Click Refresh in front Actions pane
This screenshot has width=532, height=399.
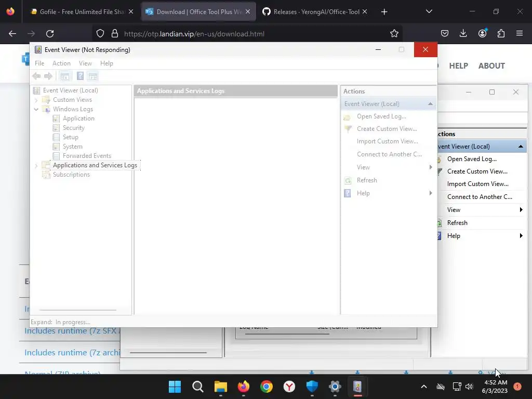[367, 180]
